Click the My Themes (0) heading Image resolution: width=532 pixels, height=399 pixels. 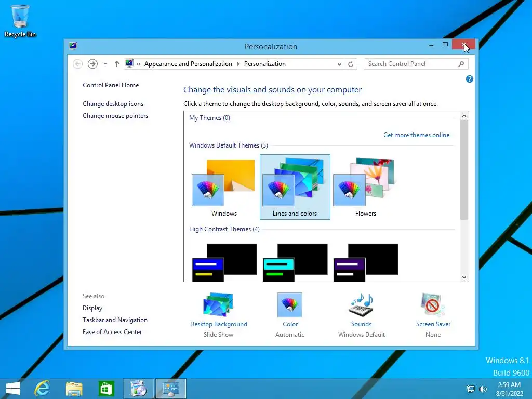pos(209,118)
